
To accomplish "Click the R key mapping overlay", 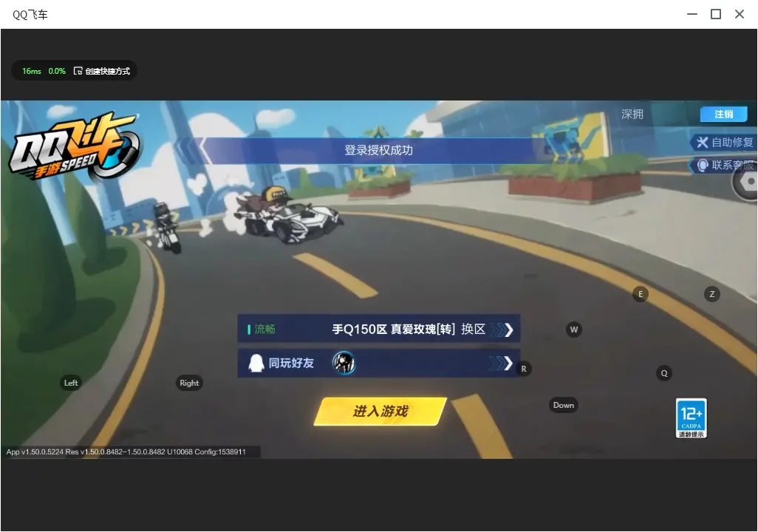I will pyautogui.click(x=524, y=369).
